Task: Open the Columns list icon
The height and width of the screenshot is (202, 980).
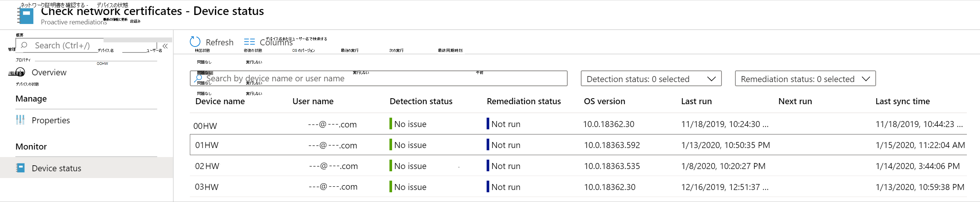Action: 249,42
